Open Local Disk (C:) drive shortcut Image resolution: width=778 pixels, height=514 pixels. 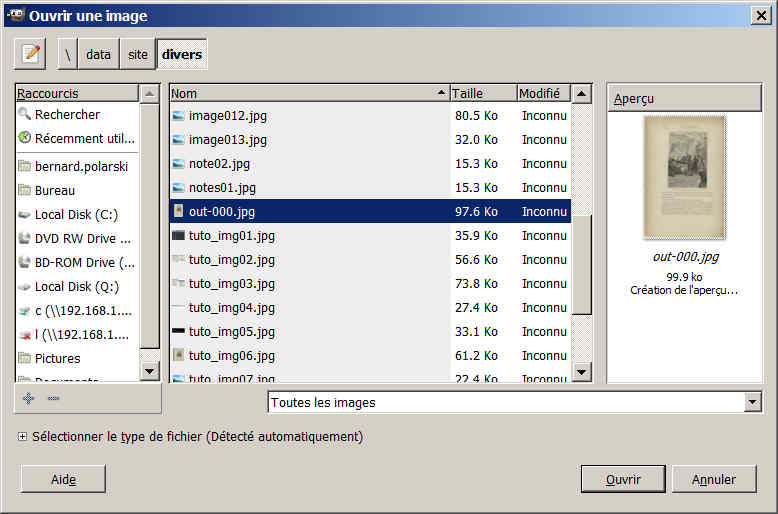[x=76, y=214]
